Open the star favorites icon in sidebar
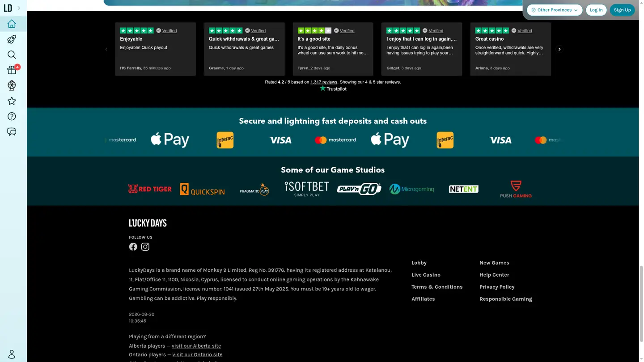 [12, 101]
